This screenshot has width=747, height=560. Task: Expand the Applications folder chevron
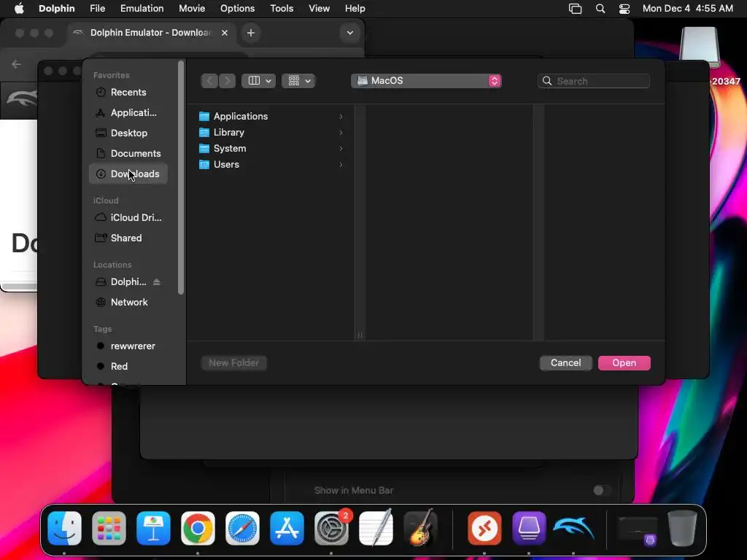point(341,117)
